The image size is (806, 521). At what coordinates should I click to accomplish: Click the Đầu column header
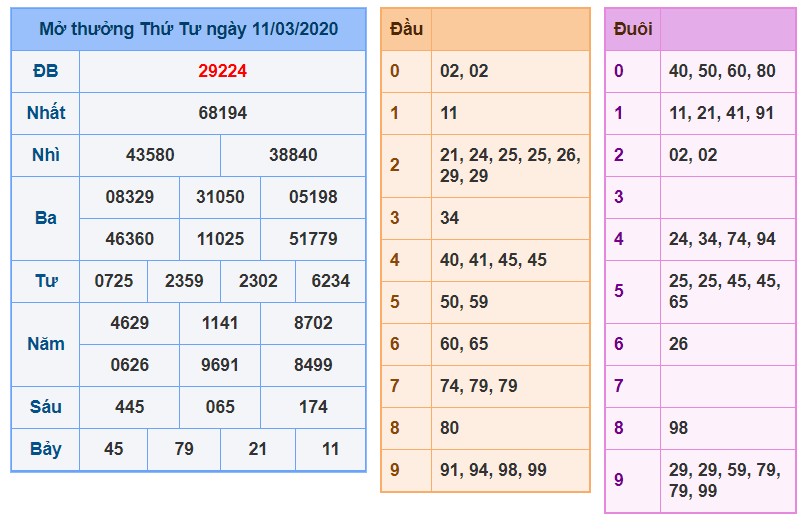[x=406, y=29]
